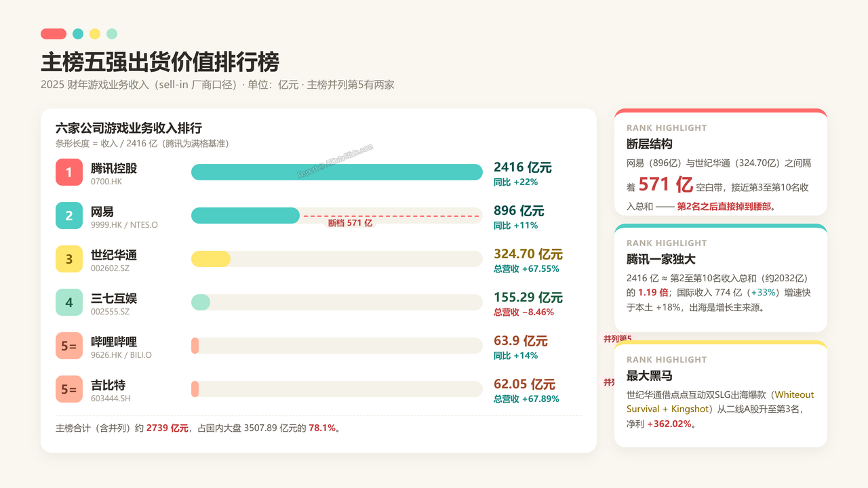Click the 2416 亿元 value in the 腾讯控股 row
Screen dimensions: 868x488
click(x=523, y=167)
